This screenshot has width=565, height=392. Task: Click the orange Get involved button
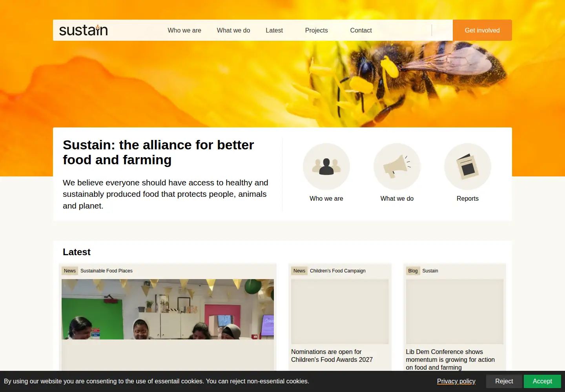pyautogui.click(x=482, y=30)
